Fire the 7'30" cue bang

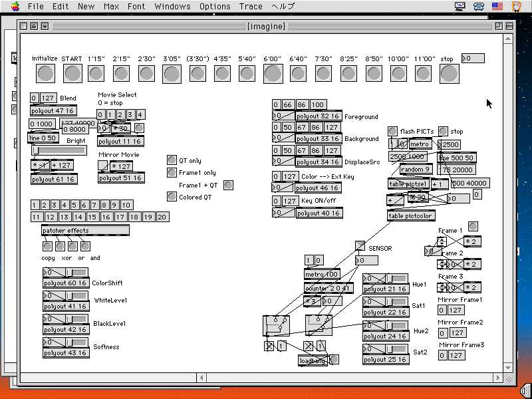pos(323,73)
